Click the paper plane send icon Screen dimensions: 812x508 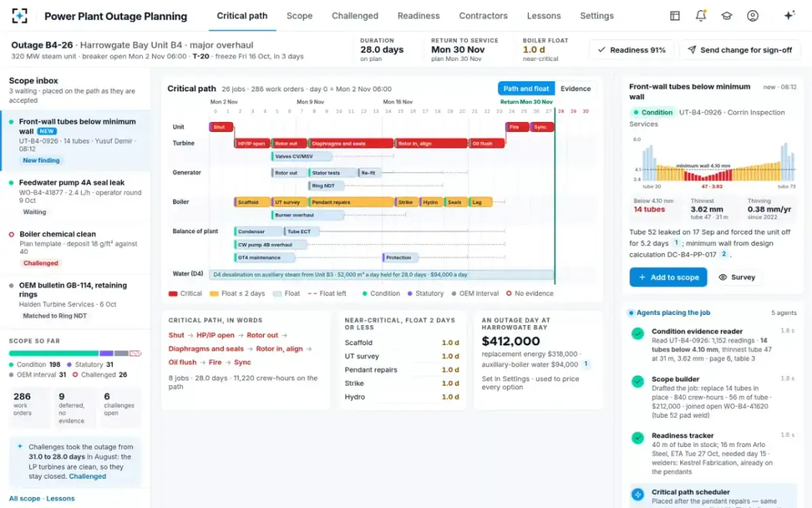[x=692, y=49]
